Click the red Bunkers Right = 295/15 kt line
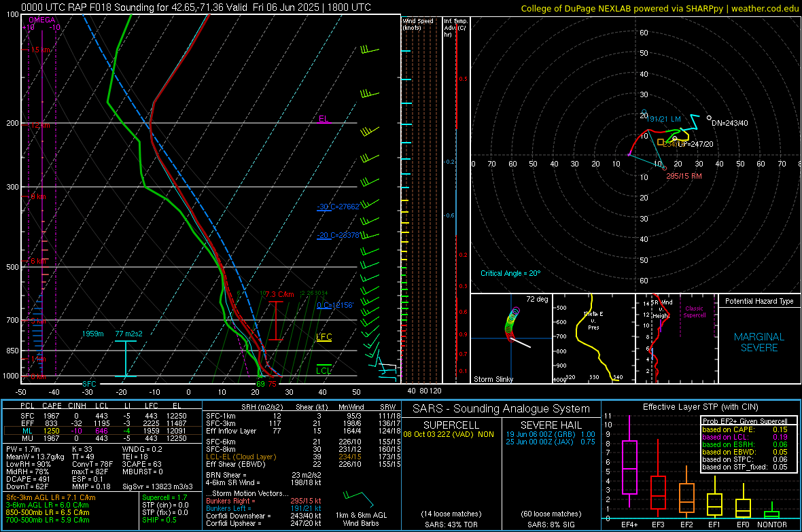Viewport: 802px width, 532px height. (264, 501)
